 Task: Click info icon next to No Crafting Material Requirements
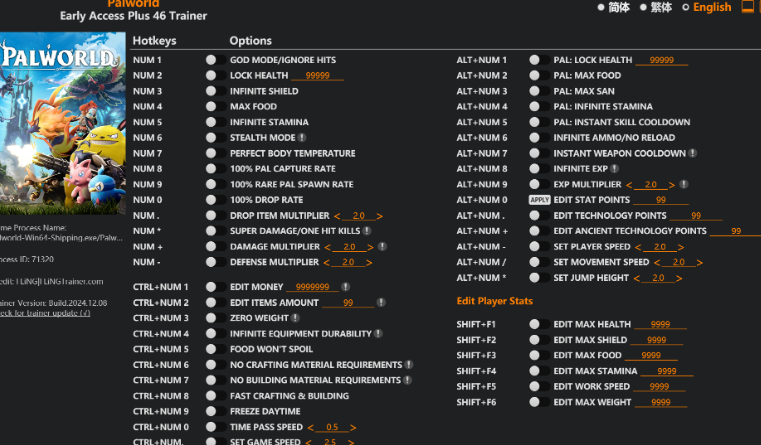(x=409, y=364)
